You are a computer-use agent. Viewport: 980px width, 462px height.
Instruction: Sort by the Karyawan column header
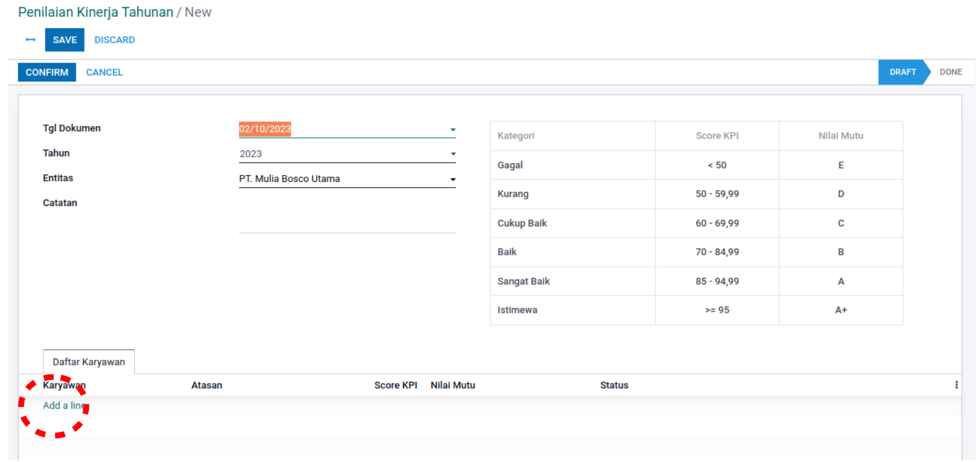64,385
